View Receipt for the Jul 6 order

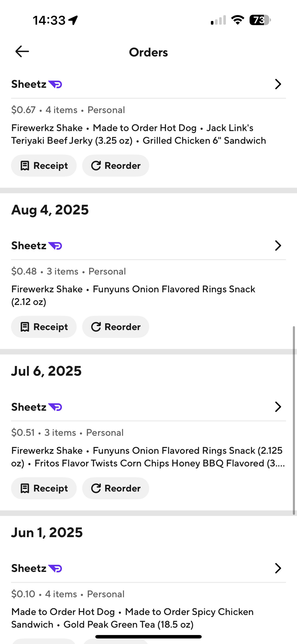click(44, 488)
